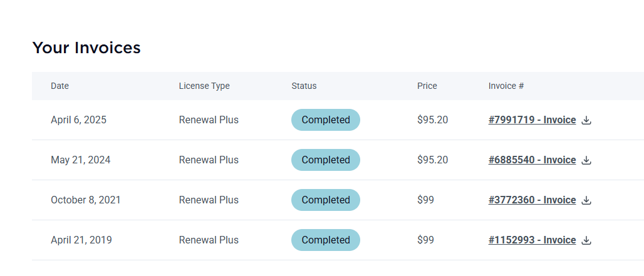
Task: Open the #6885540 - Invoice link
Action: [x=532, y=160]
